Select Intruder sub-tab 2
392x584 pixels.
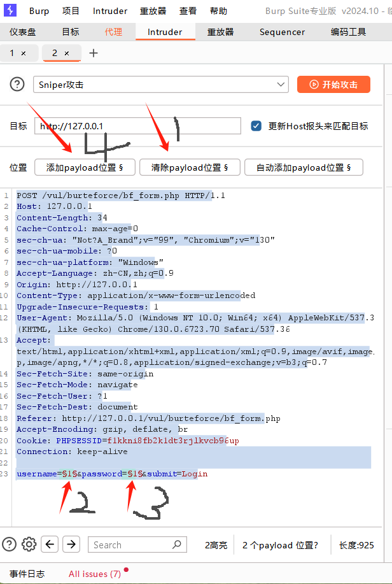pos(55,53)
